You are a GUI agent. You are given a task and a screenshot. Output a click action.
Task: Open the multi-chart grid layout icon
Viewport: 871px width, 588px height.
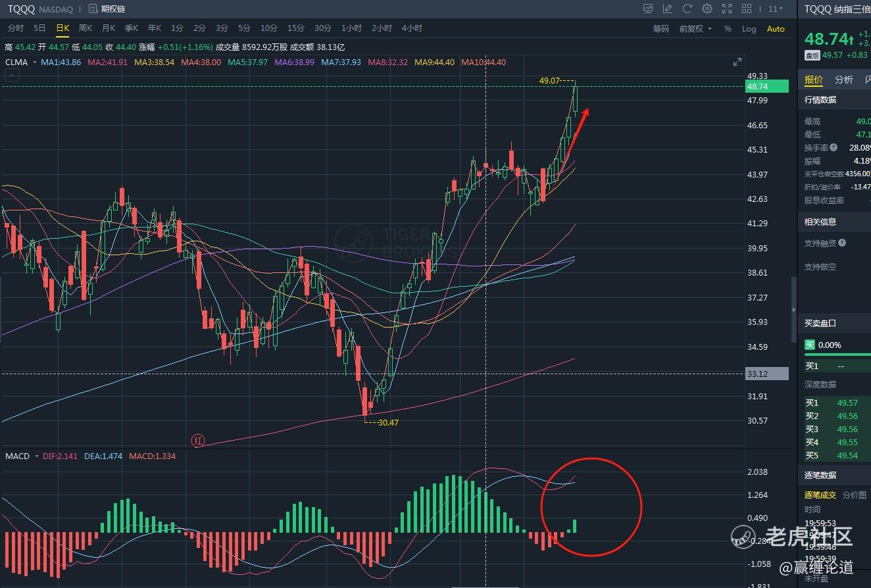[747, 9]
